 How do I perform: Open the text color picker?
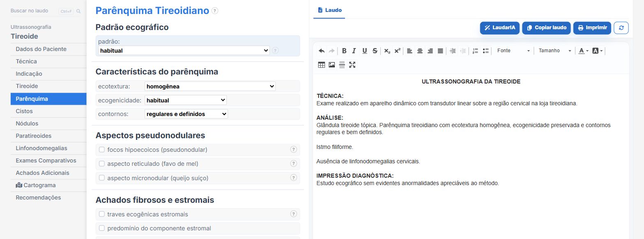pyautogui.click(x=583, y=51)
